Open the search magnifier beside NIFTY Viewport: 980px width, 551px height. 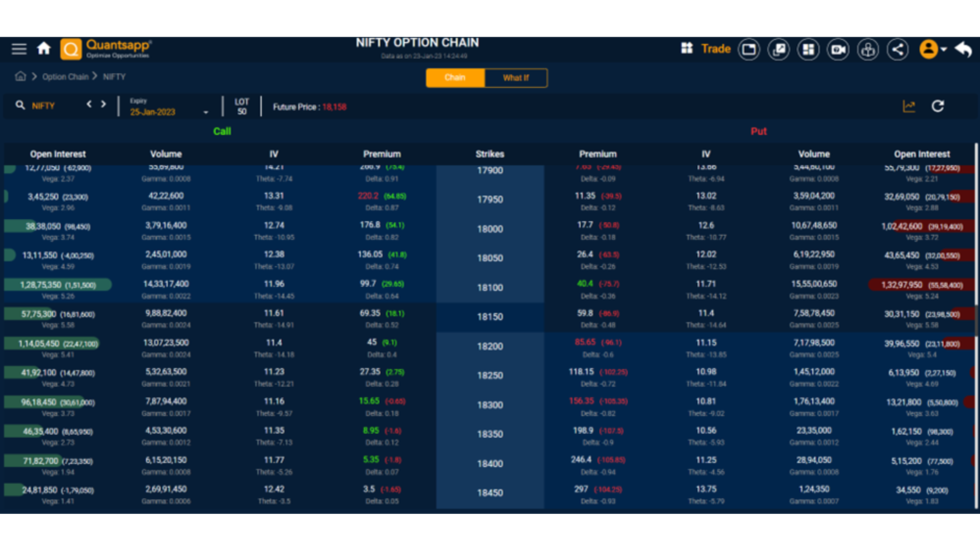(20, 105)
